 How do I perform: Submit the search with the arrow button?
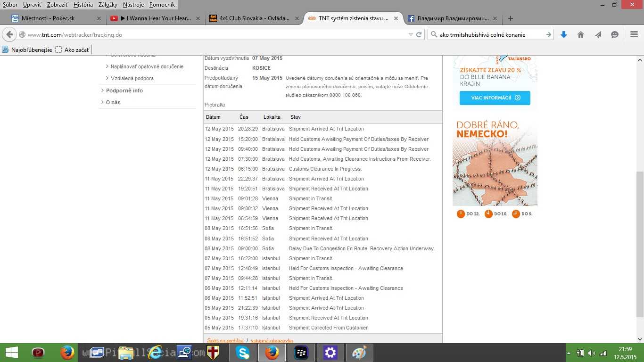(x=549, y=34)
